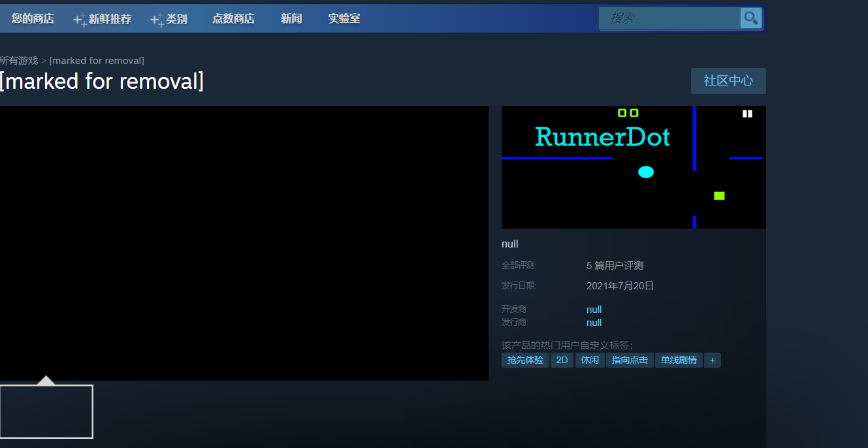Screen dimensions: 868x448
Task: Click the magnifying glass search icon
Action: click(750, 18)
